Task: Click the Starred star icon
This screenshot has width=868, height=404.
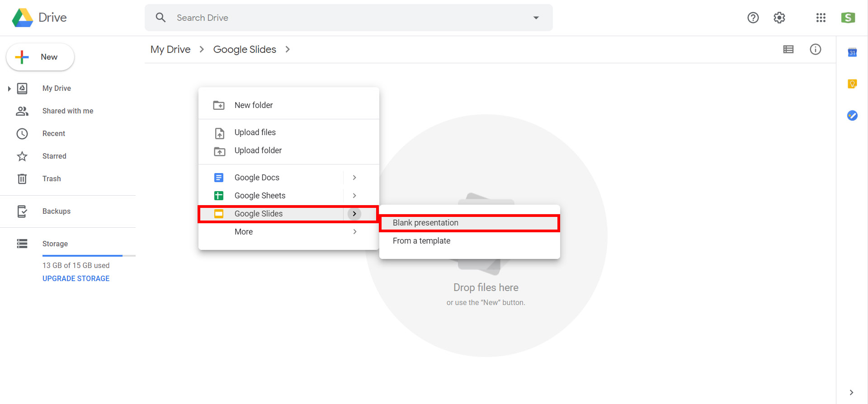Action: [x=22, y=156]
